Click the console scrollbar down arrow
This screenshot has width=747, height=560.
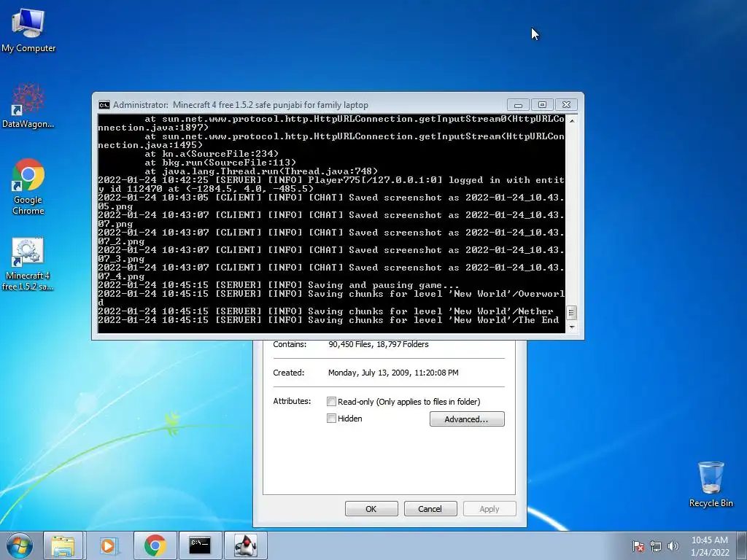(572, 327)
